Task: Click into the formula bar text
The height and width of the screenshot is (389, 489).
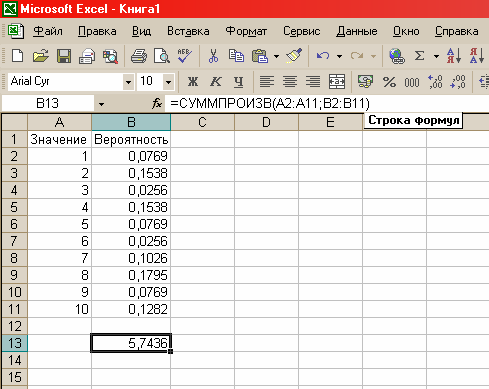Action: point(270,104)
